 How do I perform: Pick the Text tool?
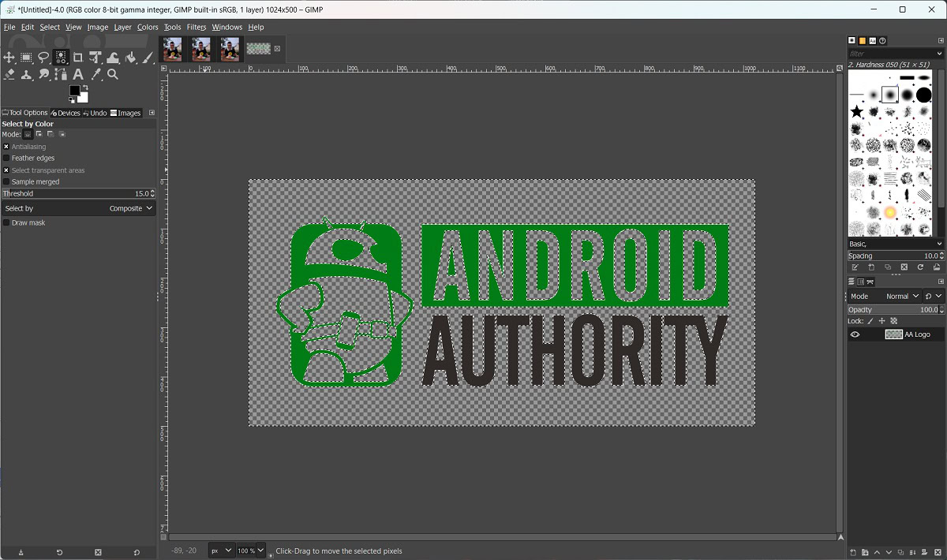[78, 75]
